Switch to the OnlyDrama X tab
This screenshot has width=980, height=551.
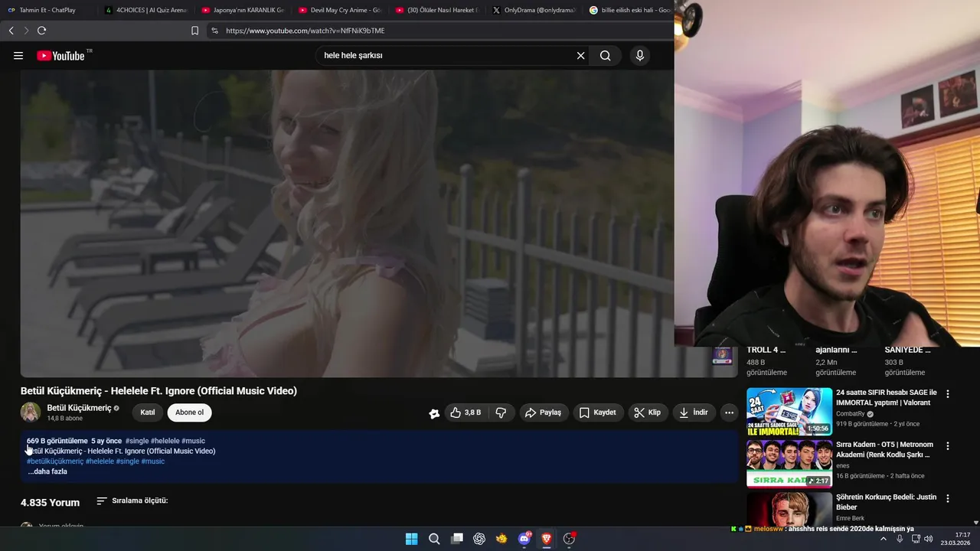534,10
